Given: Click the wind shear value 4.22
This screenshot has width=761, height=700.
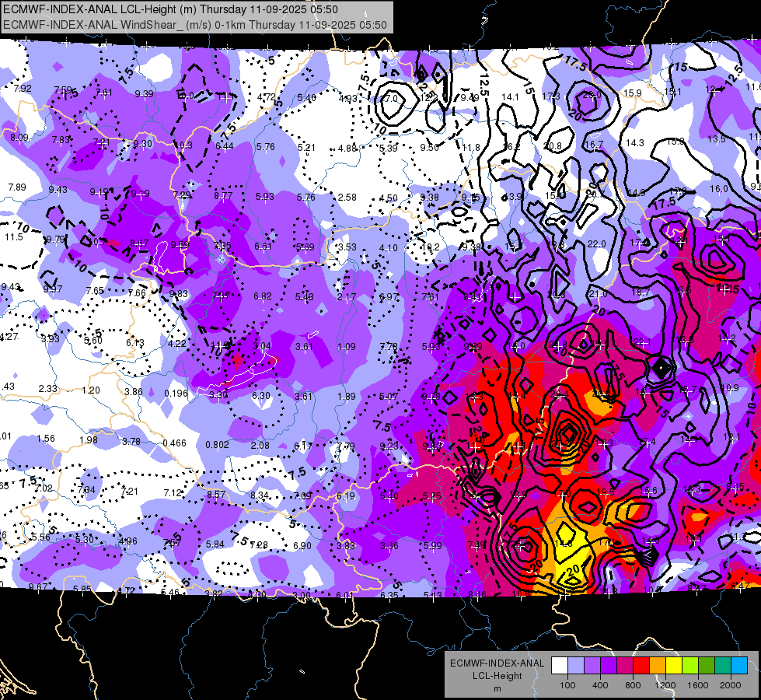Looking at the screenshot, I should tap(177, 344).
